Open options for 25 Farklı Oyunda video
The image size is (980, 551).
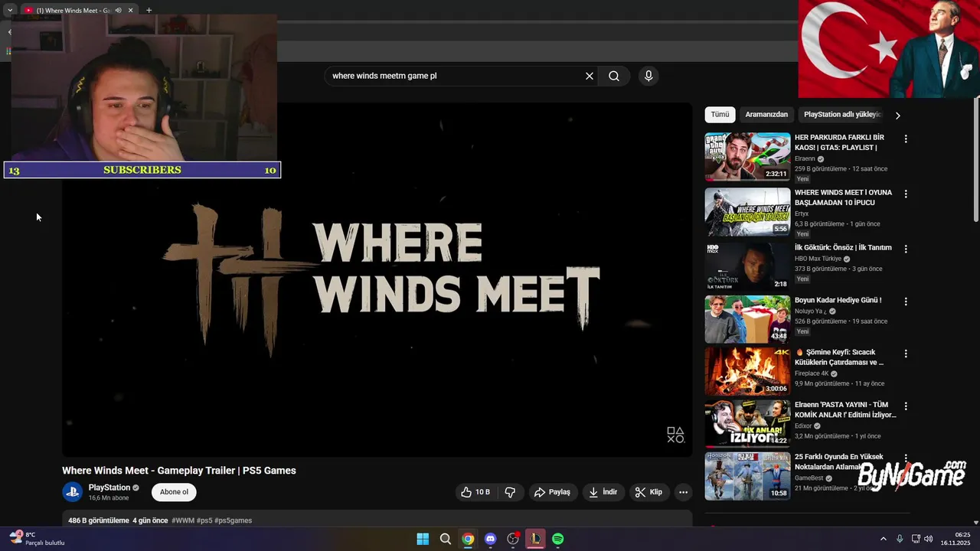pos(906,458)
